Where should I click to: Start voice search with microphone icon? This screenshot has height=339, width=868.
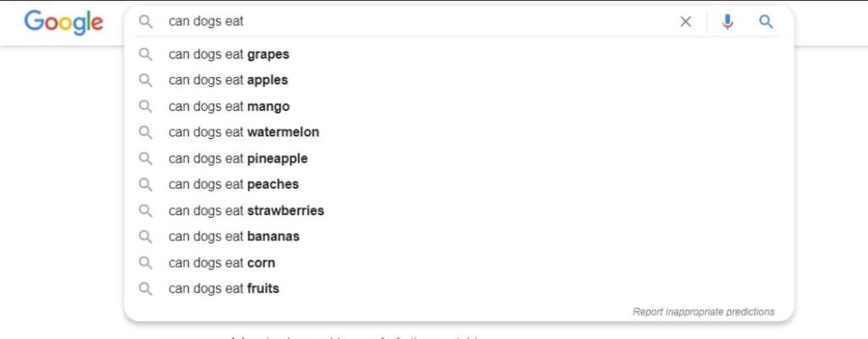727,21
